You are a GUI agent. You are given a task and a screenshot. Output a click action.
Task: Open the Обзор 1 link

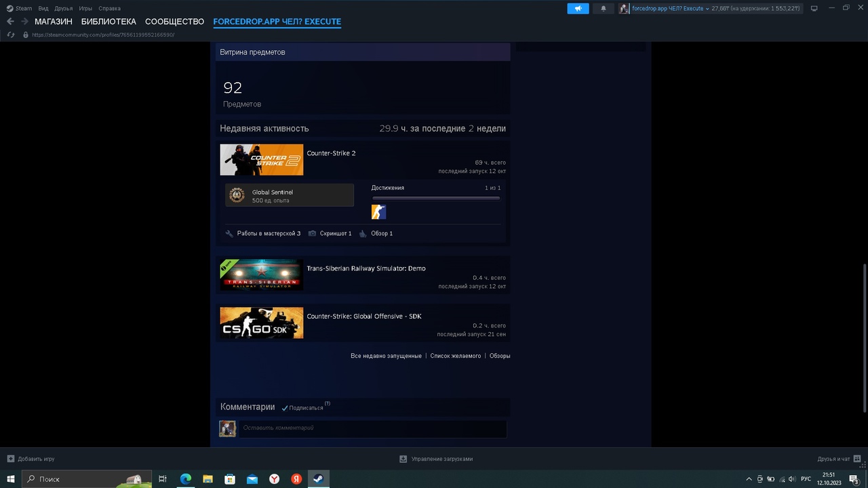[x=382, y=233]
